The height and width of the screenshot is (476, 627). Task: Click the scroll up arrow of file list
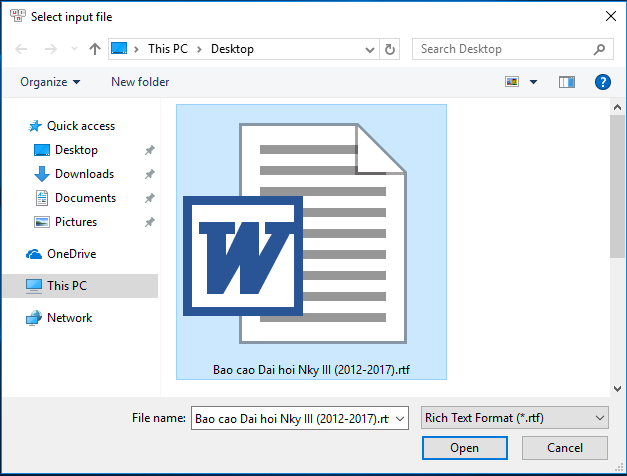click(x=617, y=107)
